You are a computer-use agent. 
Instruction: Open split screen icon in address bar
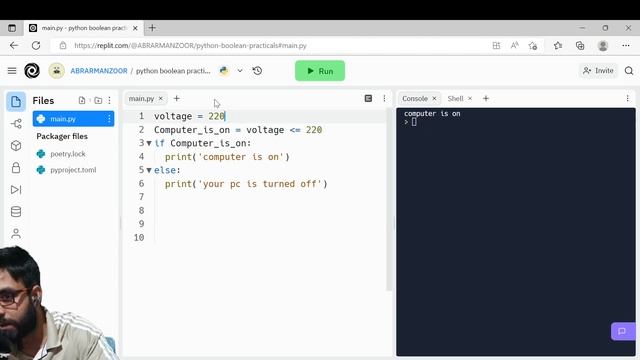[496, 45]
